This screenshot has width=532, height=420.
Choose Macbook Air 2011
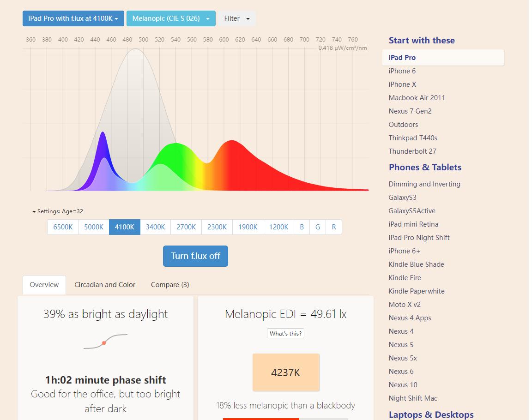coord(417,98)
